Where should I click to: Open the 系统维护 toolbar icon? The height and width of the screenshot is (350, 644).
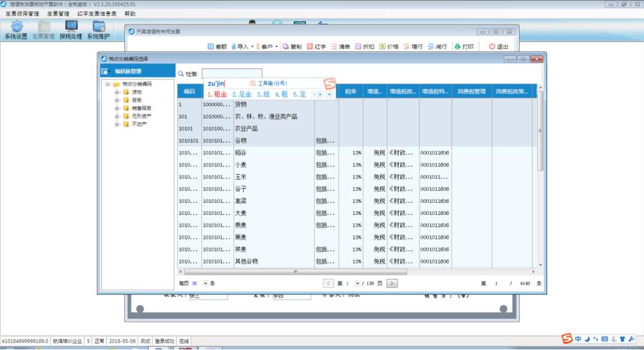click(x=99, y=26)
